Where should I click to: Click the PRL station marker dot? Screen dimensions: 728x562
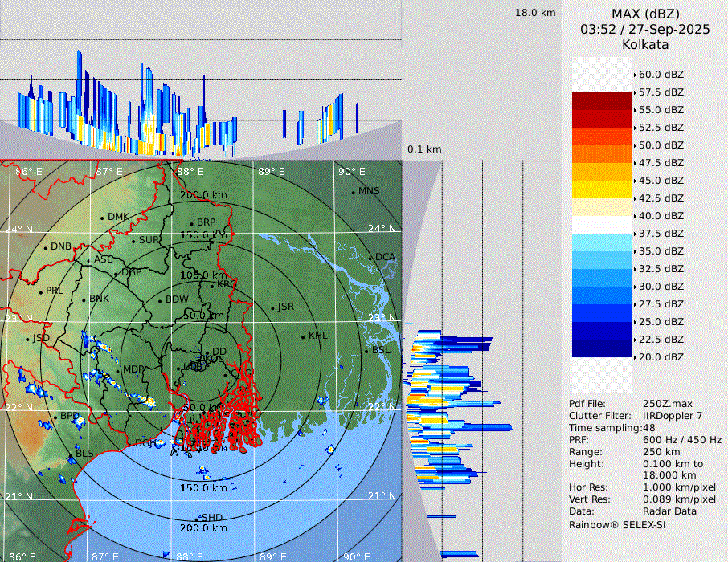pyautogui.click(x=40, y=291)
